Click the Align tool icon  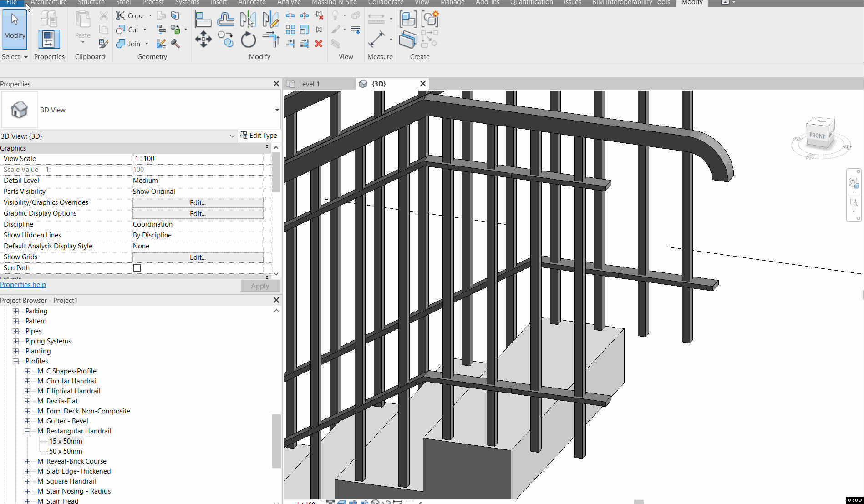point(203,20)
